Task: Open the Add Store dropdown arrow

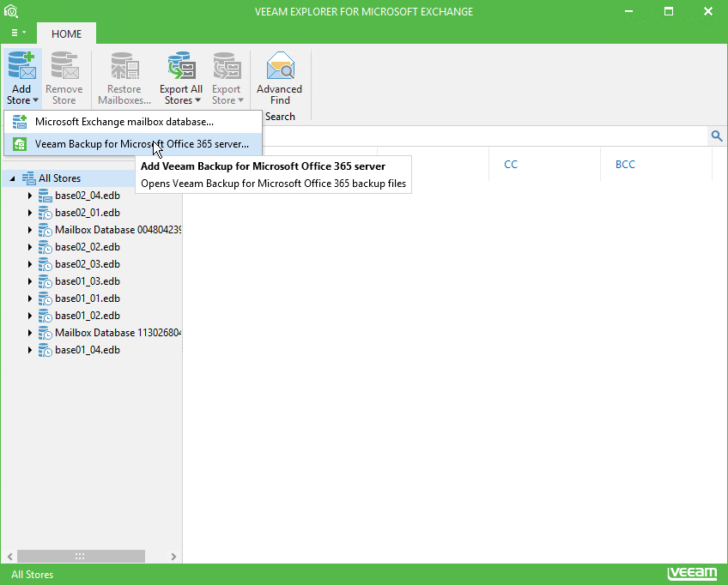Action: 35,100
